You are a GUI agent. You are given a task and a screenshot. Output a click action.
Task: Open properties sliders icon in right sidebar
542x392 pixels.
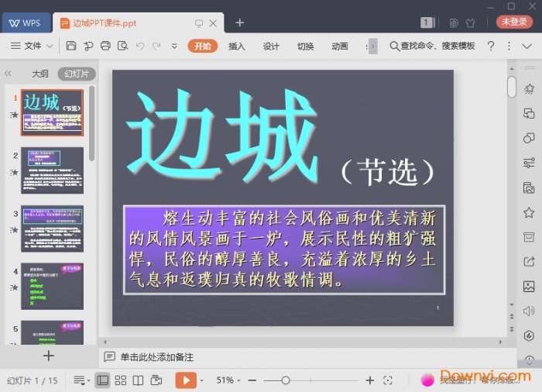529,162
